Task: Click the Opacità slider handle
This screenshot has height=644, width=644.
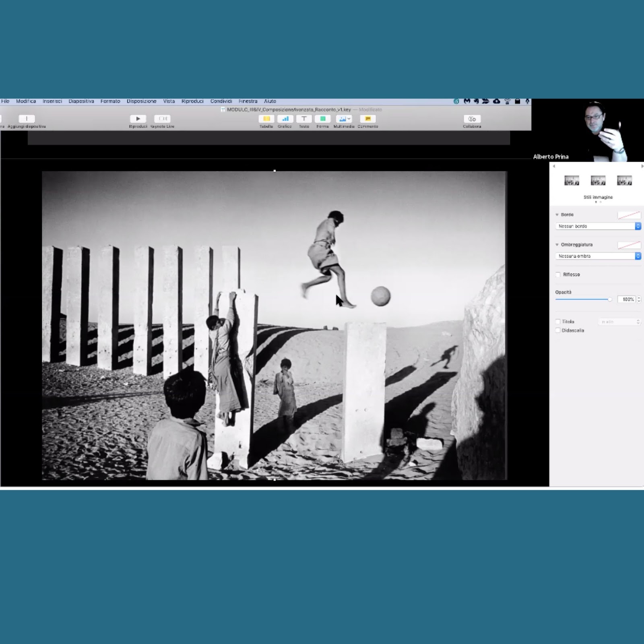Action: coord(610,299)
